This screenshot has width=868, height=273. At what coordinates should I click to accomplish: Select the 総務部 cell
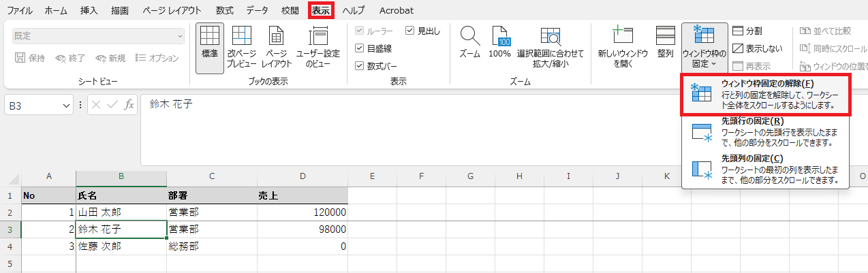[x=212, y=246]
